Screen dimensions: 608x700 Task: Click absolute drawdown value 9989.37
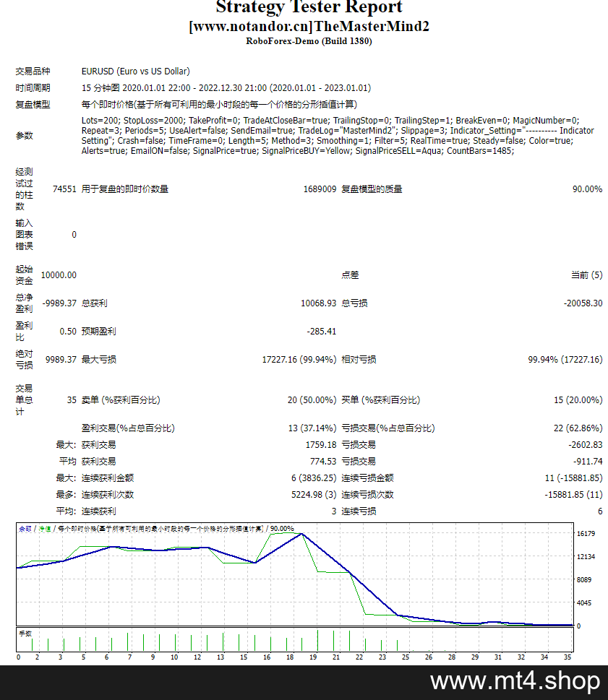[61, 359]
